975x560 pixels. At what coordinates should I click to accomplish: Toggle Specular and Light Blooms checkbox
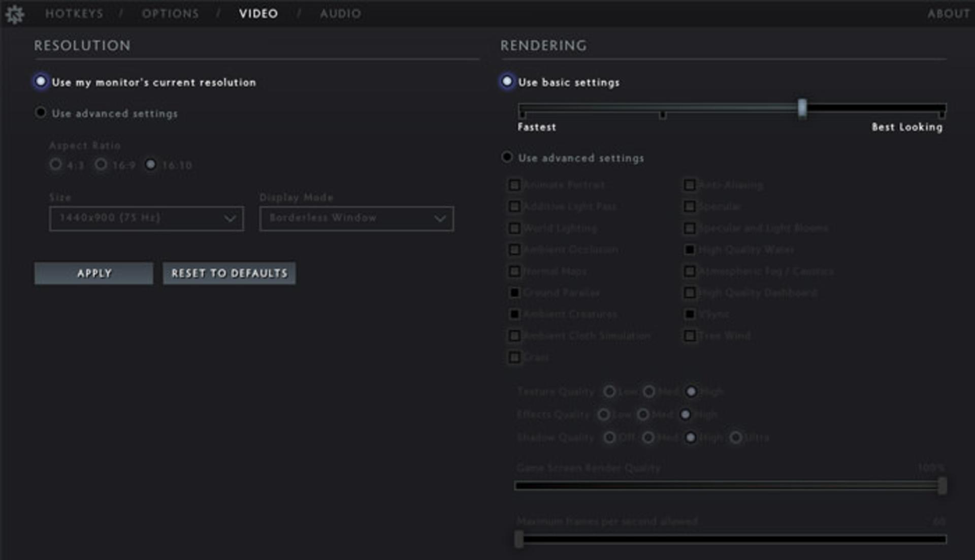coord(690,228)
